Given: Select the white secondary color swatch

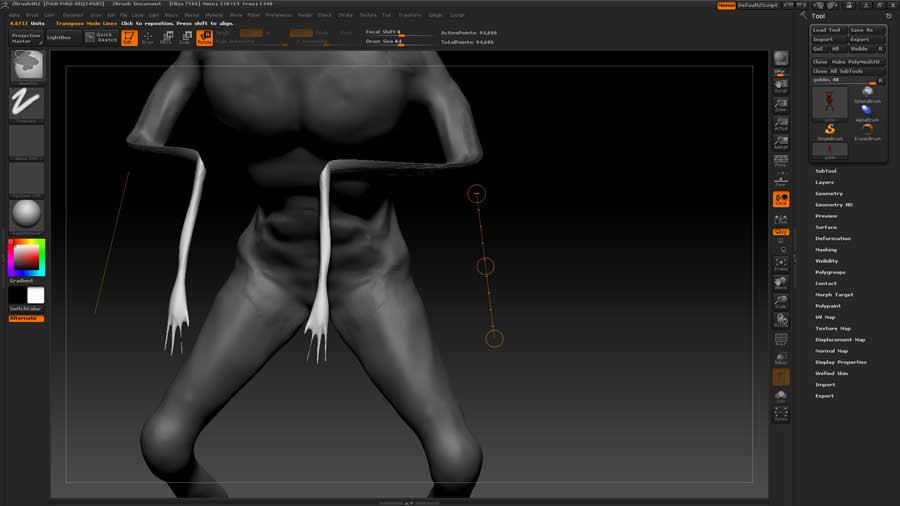Looking at the screenshot, I should (36, 295).
